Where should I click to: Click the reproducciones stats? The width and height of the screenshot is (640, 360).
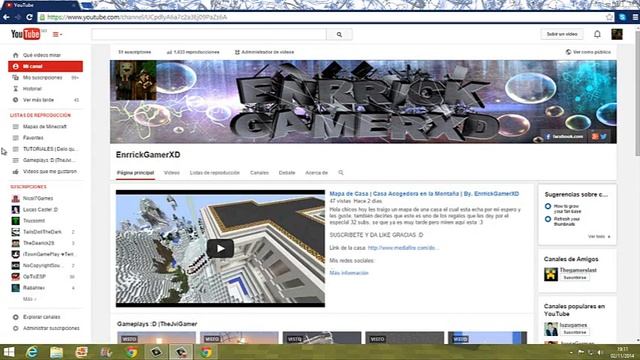click(193, 52)
